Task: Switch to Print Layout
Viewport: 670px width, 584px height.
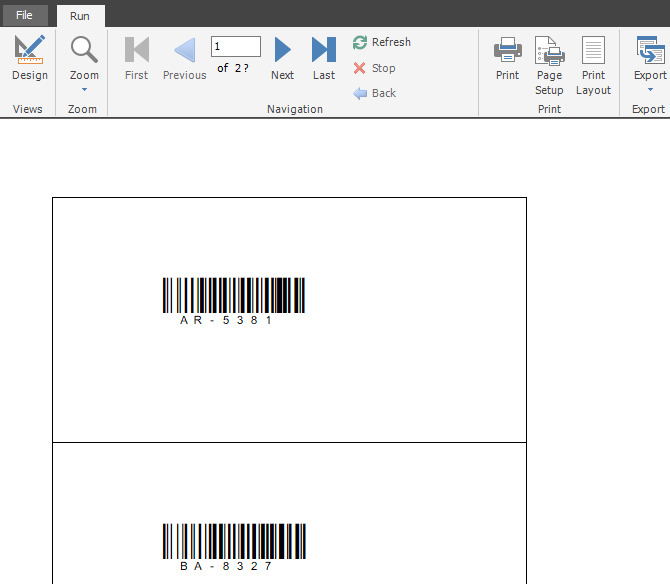Action: coord(594,66)
